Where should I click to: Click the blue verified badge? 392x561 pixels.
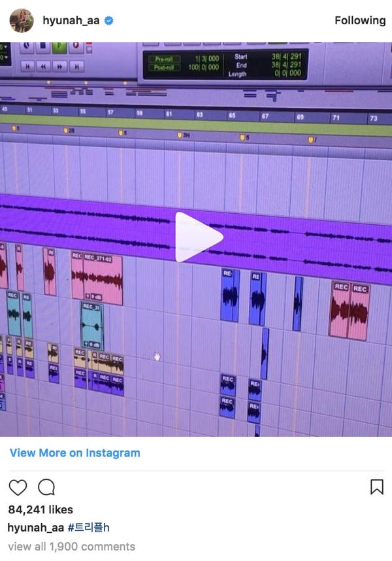(109, 21)
